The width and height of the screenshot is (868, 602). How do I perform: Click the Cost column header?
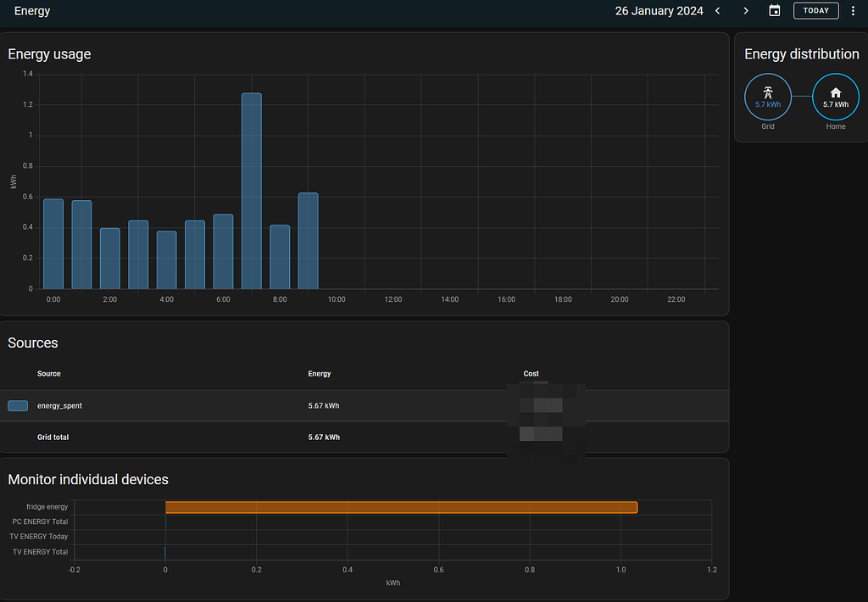pos(531,374)
